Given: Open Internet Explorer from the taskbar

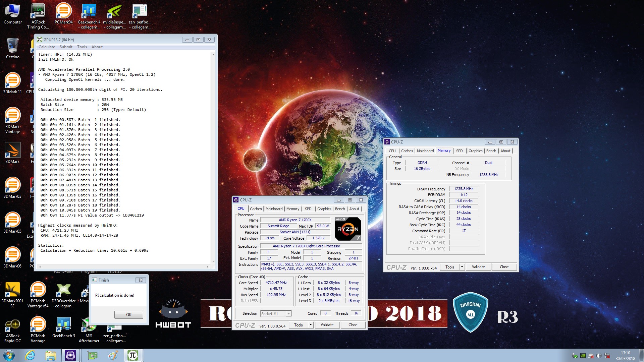Looking at the screenshot, I should click(30, 355).
